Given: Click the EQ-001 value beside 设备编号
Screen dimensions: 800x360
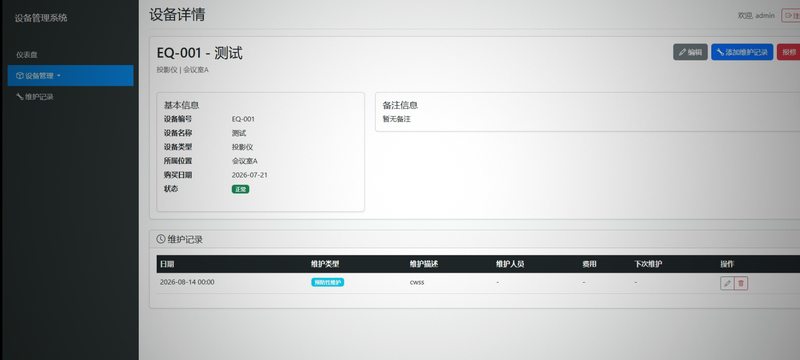Looking at the screenshot, I should tap(243, 119).
